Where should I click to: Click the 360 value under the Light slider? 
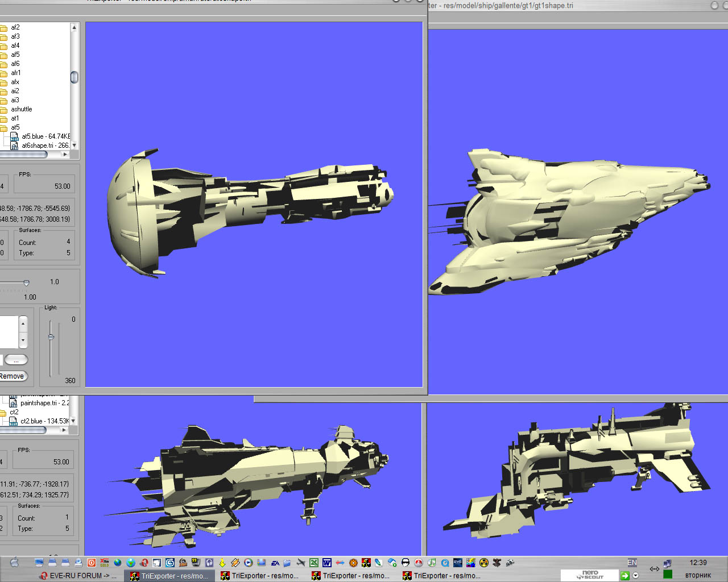click(x=70, y=381)
